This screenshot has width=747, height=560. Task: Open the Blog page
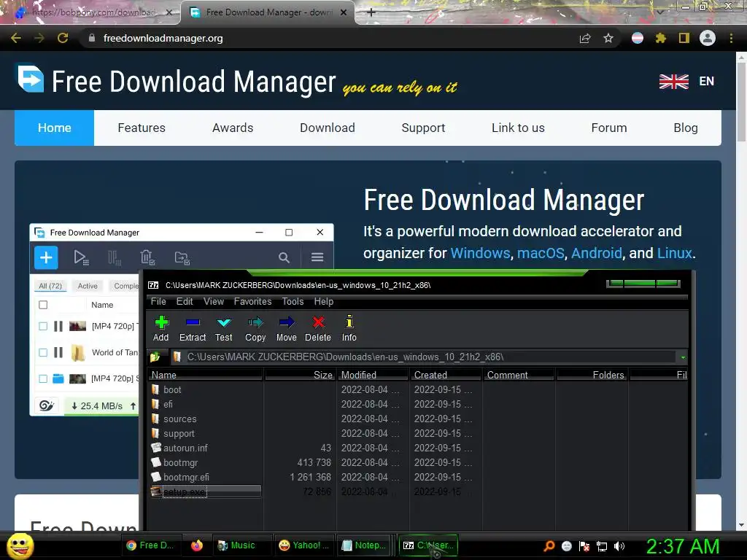click(x=686, y=128)
